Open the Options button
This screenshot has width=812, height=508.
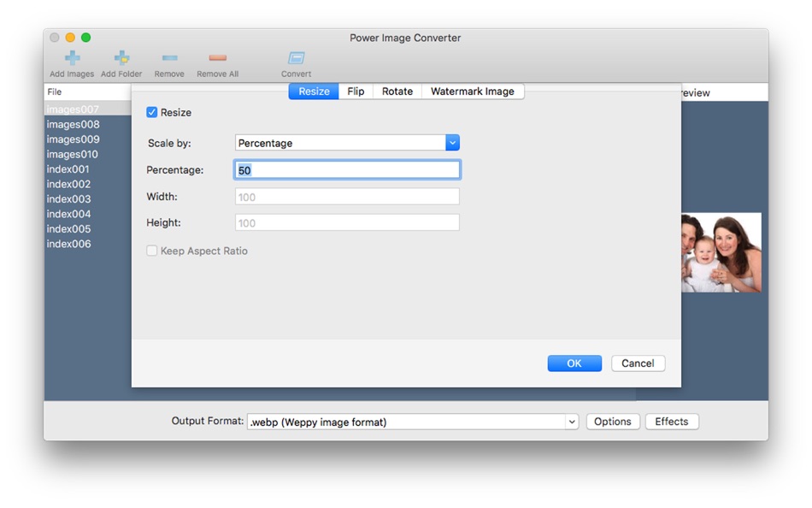pyautogui.click(x=613, y=422)
